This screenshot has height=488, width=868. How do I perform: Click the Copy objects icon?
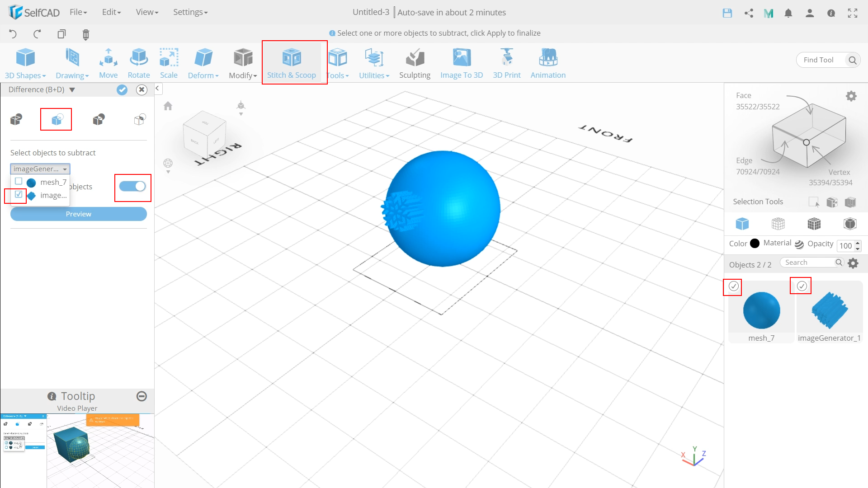coord(61,34)
